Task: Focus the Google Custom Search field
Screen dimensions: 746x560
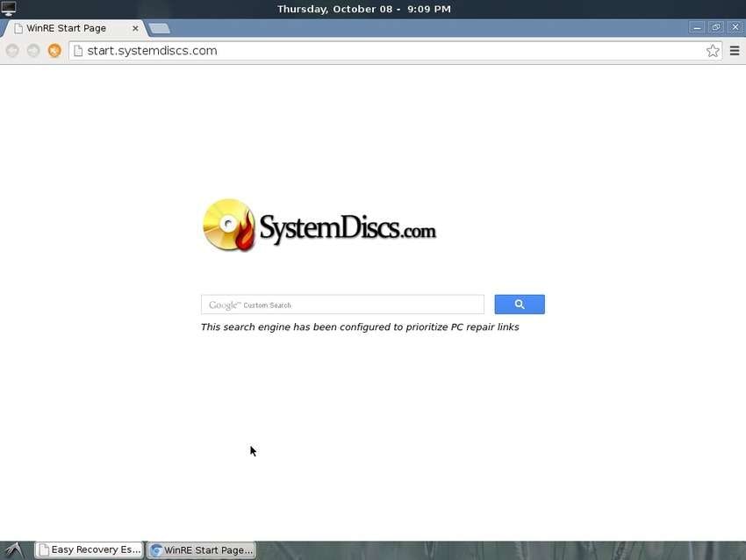Action: click(x=342, y=305)
